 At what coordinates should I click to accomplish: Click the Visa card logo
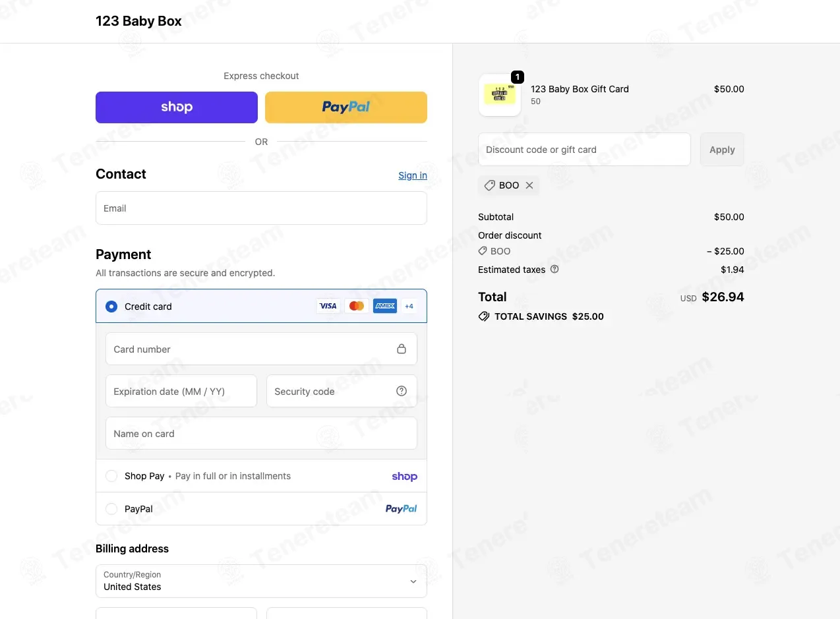pos(328,306)
